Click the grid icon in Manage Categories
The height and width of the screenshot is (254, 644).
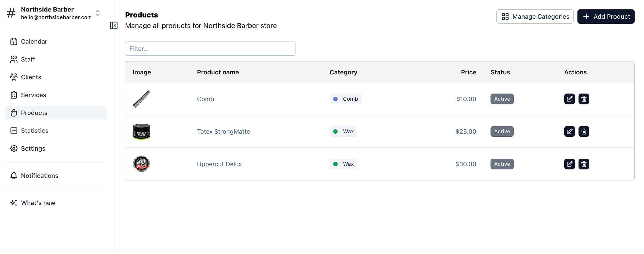[505, 17]
